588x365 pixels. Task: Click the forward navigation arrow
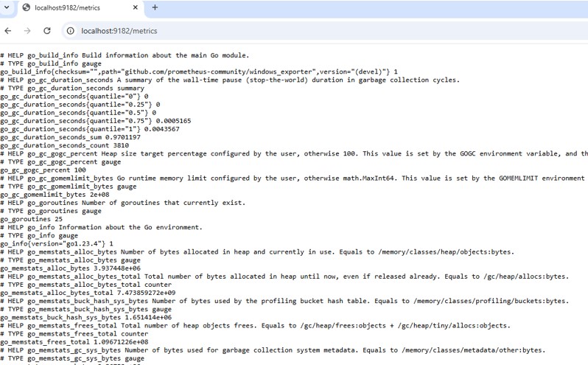point(27,31)
